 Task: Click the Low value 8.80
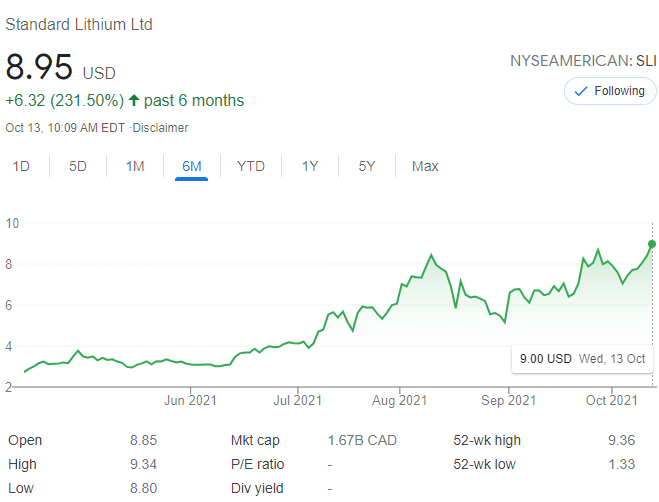click(x=143, y=488)
